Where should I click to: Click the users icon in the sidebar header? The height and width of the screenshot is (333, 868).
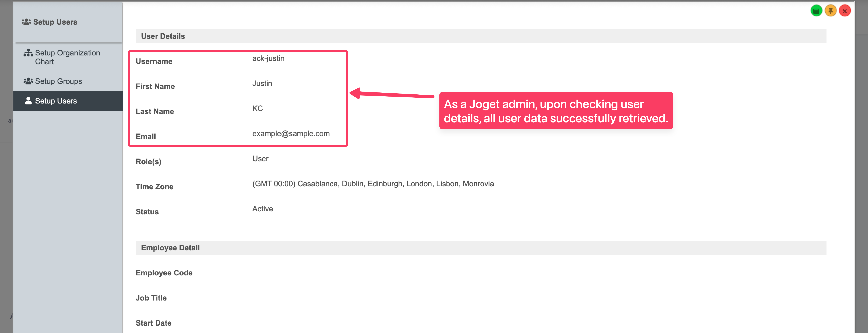[x=26, y=22]
